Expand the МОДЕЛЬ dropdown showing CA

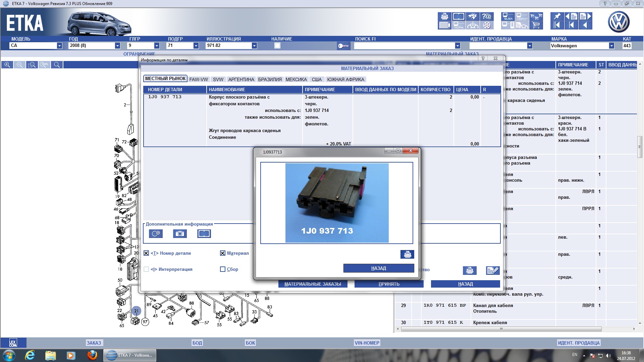coord(59,46)
